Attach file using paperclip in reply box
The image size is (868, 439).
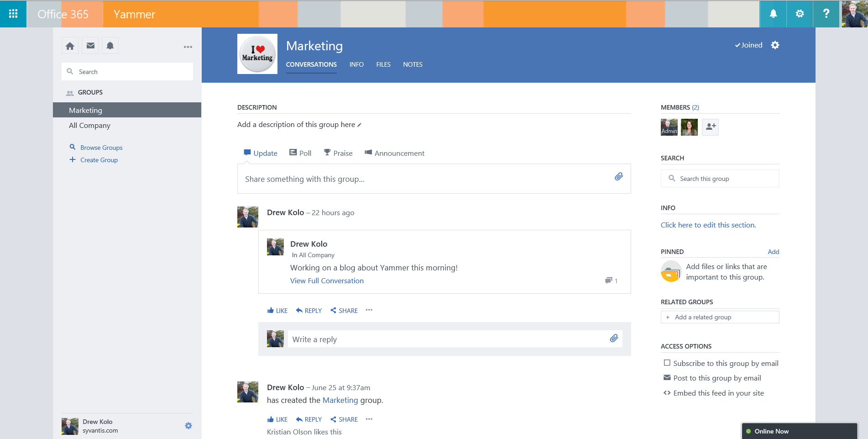pos(614,338)
